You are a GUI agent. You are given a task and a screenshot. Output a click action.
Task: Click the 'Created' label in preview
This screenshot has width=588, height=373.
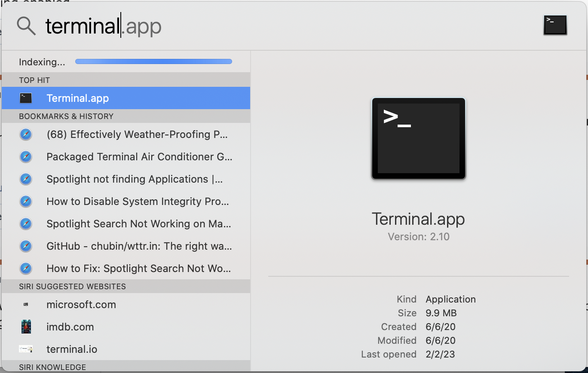click(x=399, y=327)
